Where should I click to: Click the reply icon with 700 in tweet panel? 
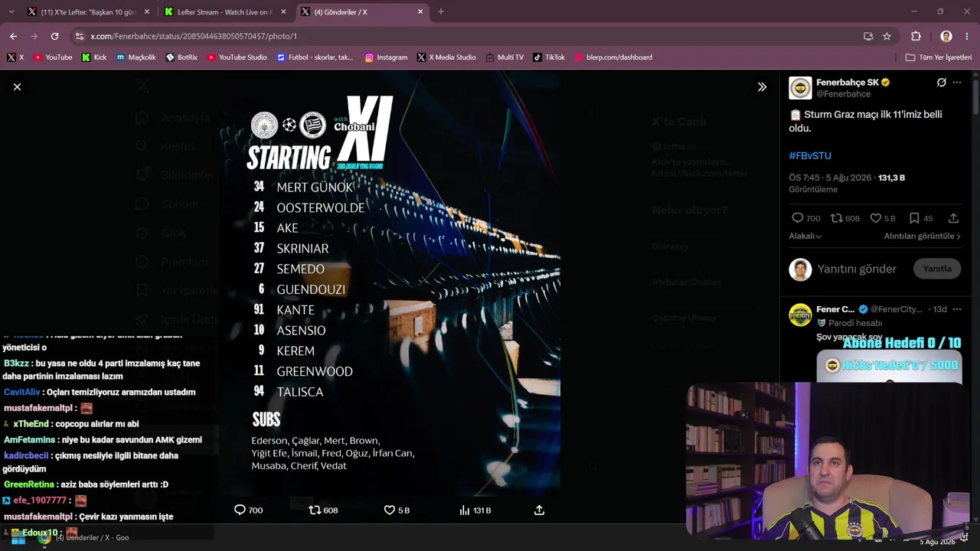pos(797,218)
